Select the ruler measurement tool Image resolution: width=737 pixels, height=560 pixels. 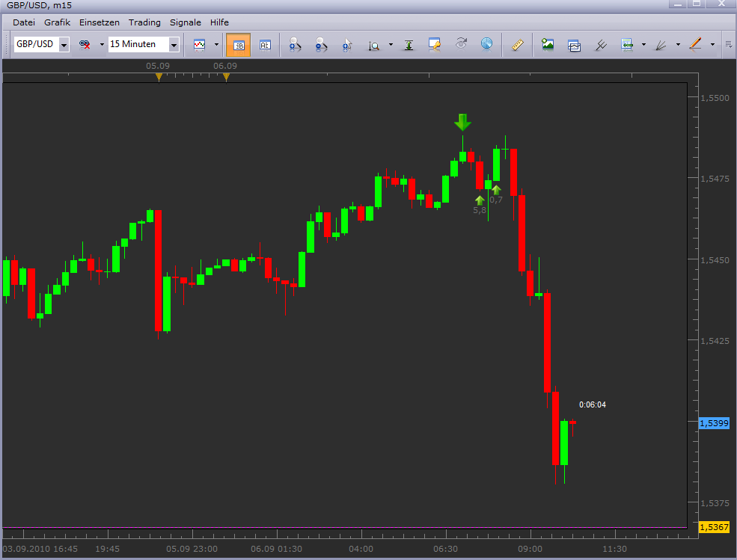click(x=518, y=45)
